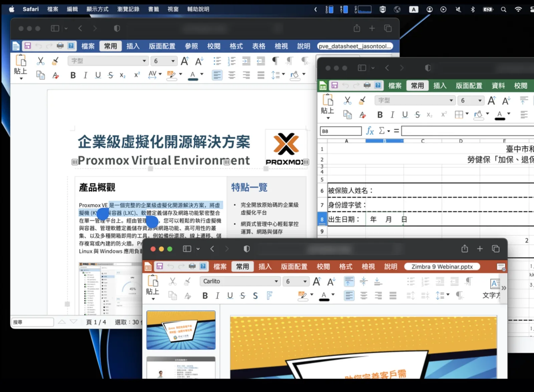Click Clear formatting icon in Writer toolbar
This screenshot has width=534, height=392.
point(55,75)
